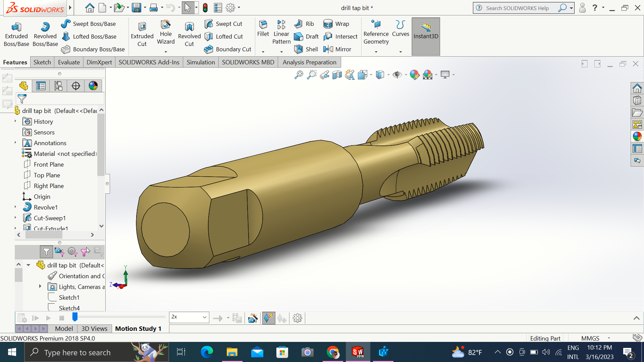Switch to the Sketch tab
The width and height of the screenshot is (644, 362).
click(42, 62)
